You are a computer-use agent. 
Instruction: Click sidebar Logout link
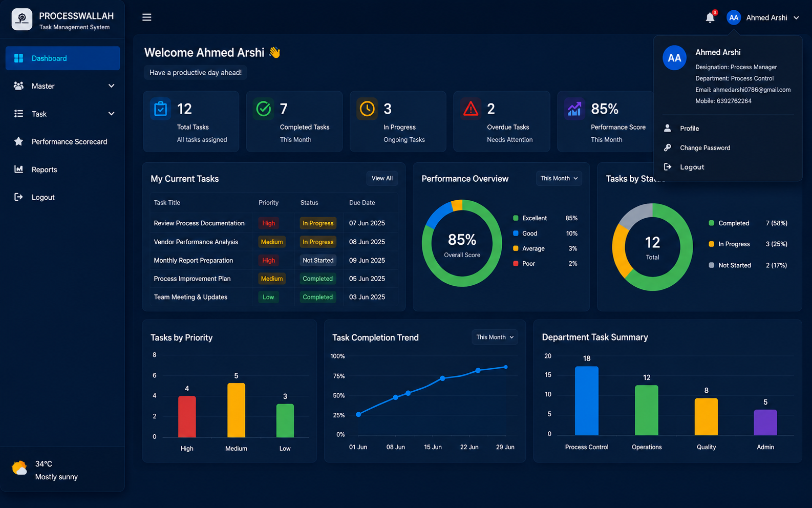click(43, 197)
